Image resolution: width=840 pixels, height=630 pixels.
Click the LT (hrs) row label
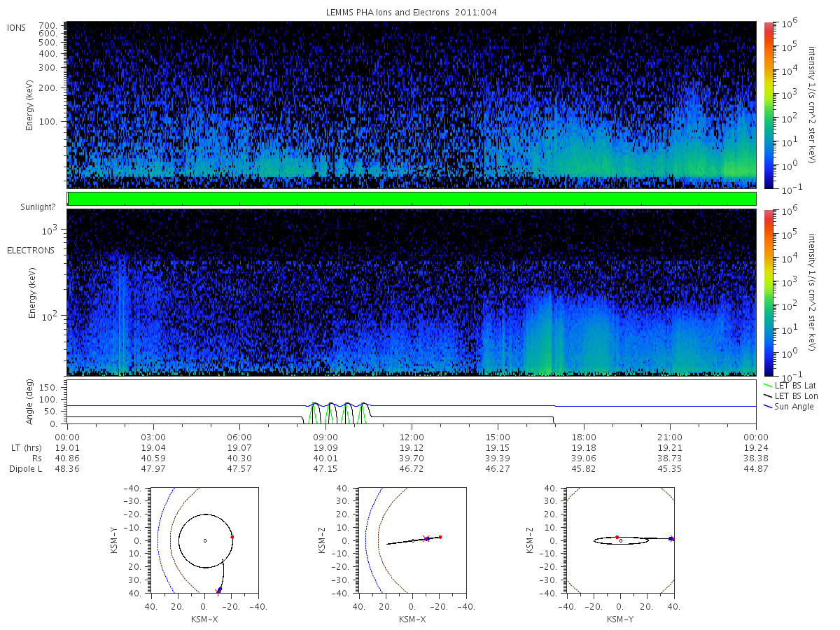(x=25, y=447)
